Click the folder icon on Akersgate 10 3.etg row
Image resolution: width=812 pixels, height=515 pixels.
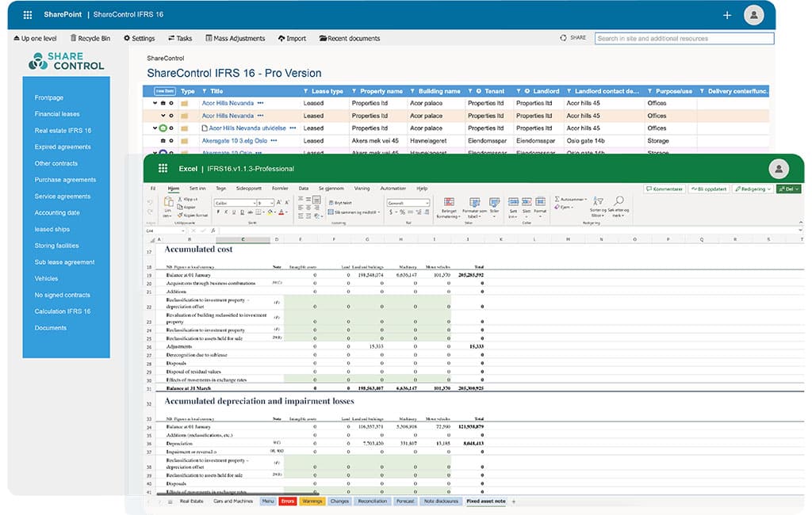184,141
